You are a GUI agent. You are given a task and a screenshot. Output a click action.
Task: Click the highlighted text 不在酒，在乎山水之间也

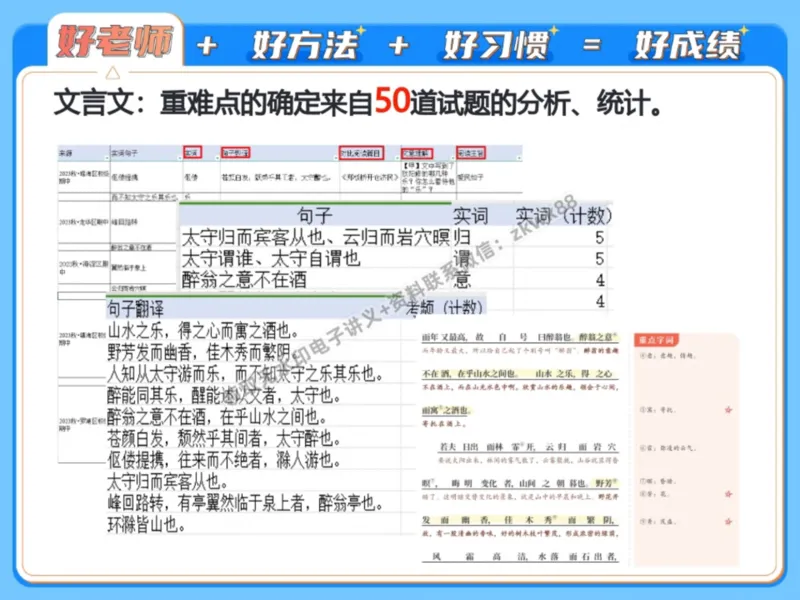click(469, 373)
